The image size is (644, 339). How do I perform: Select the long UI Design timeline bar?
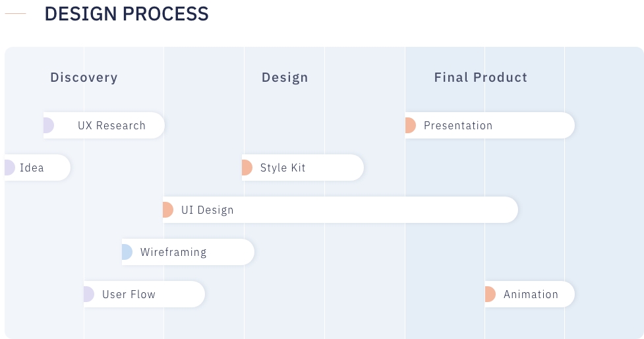[341, 210]
